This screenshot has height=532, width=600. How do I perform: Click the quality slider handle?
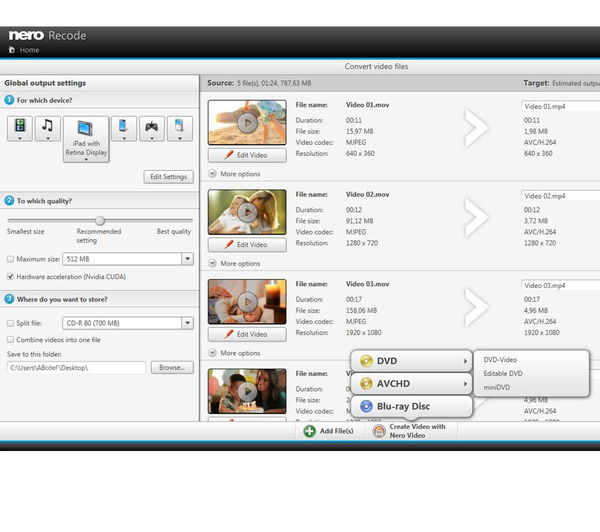[100, 220]
